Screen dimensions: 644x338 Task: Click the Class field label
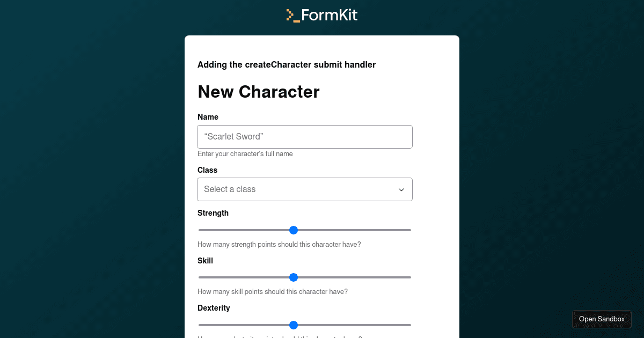(207, 170)
